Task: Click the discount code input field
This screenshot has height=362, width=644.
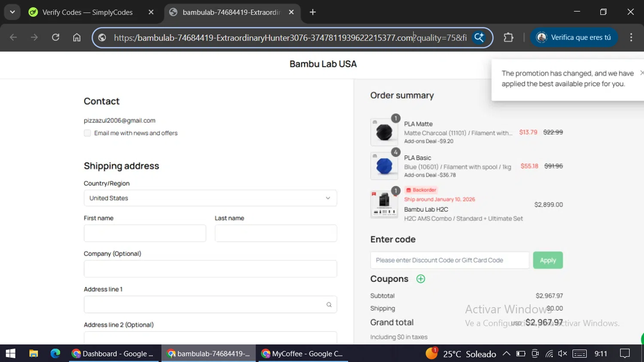Action: point(450,260)
